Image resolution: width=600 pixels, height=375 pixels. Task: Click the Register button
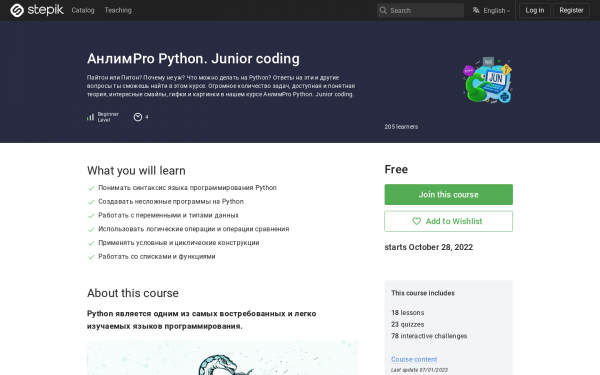pyautogui.click(x=571, y=10)
